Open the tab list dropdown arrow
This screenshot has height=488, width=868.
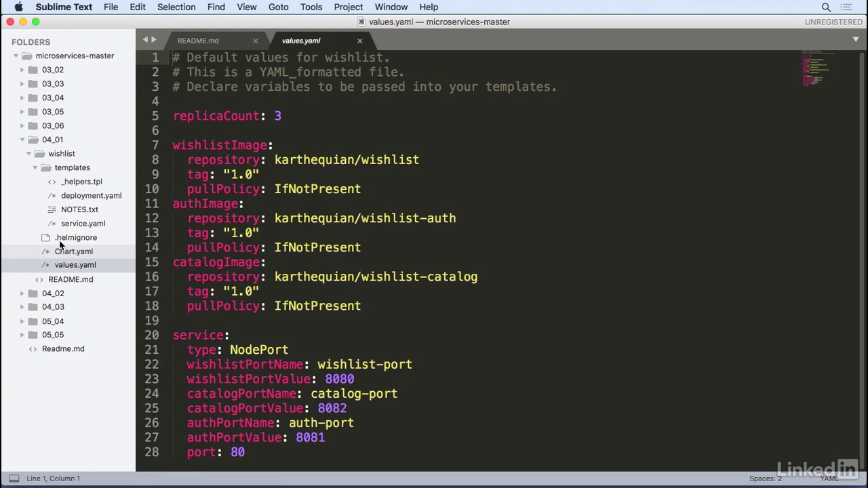click(x=856, y=39)
